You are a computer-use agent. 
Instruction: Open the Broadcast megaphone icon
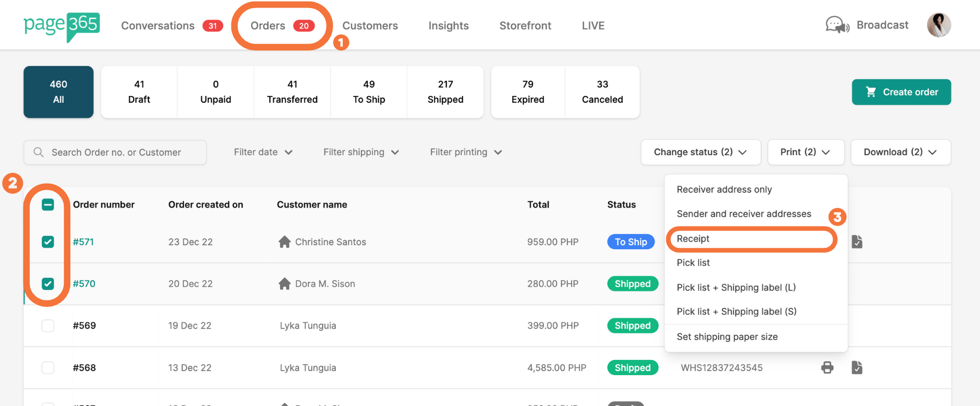(x=837, y=25)
